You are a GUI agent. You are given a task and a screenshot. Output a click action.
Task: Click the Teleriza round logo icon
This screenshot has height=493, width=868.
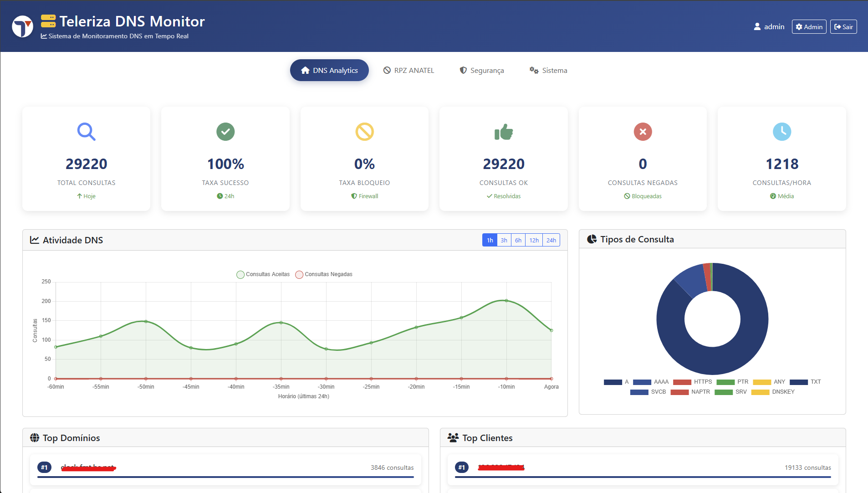(22, 26)
